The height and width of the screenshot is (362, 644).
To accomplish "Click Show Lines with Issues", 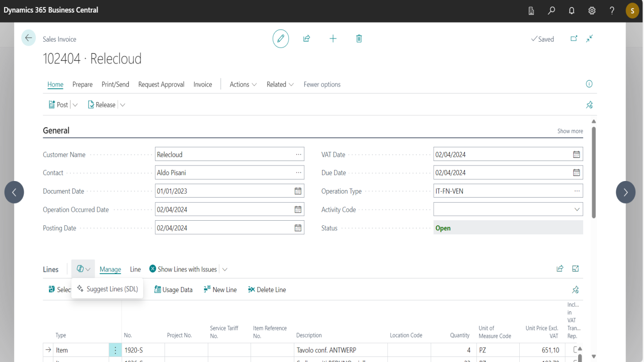I will [183, 269].
